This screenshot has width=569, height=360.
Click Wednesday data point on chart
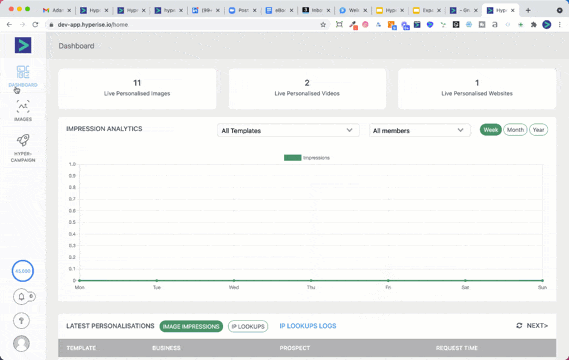click(234, 280)
